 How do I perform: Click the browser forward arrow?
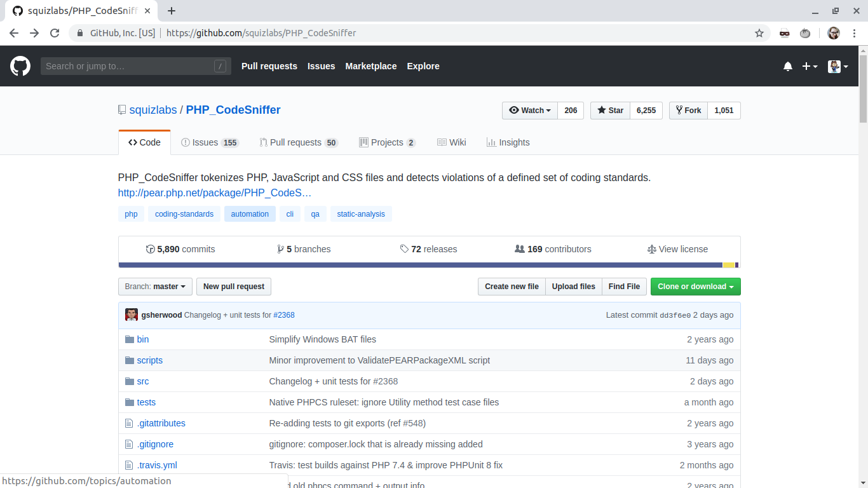pos(34,33)
